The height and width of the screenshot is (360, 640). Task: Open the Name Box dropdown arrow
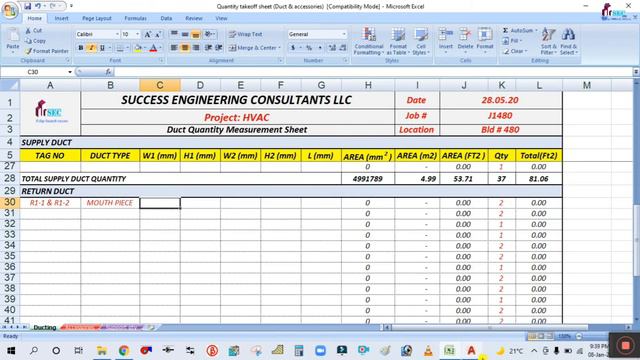[x=70, y=72]
